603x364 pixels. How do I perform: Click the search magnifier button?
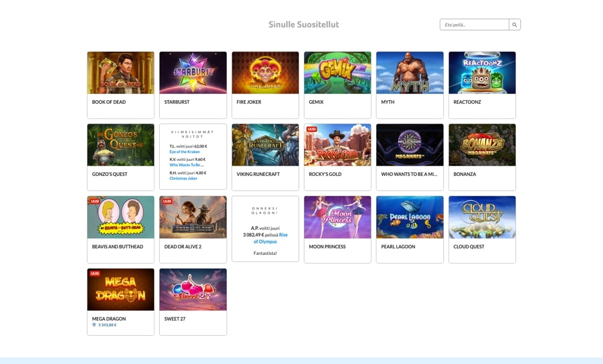click(x=514, y=25)
